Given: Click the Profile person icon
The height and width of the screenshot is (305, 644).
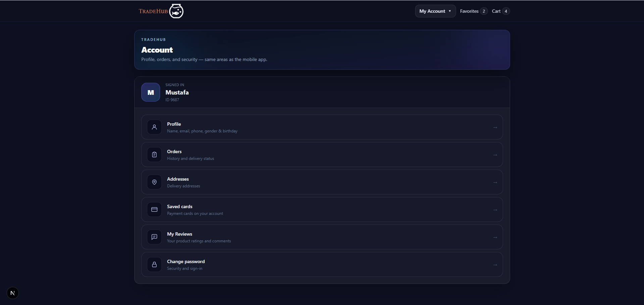Looking at the screenshot, I should [x=154, y=127].
